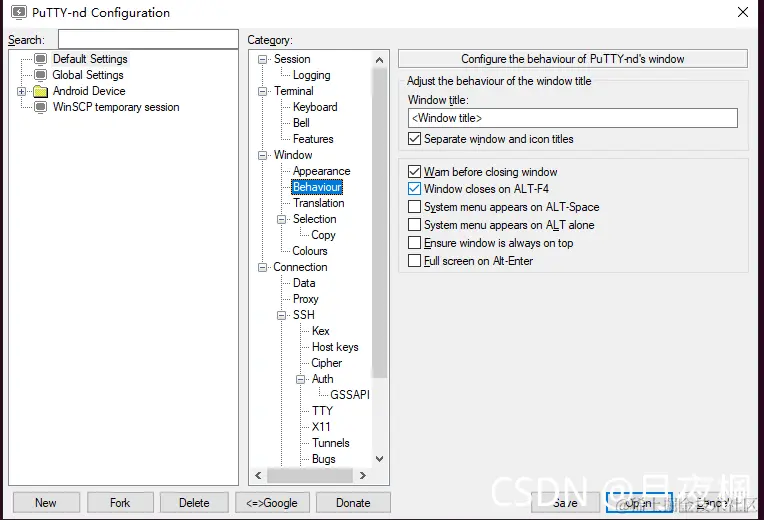
Task: Open the Bell category
Action: (301, 123)
